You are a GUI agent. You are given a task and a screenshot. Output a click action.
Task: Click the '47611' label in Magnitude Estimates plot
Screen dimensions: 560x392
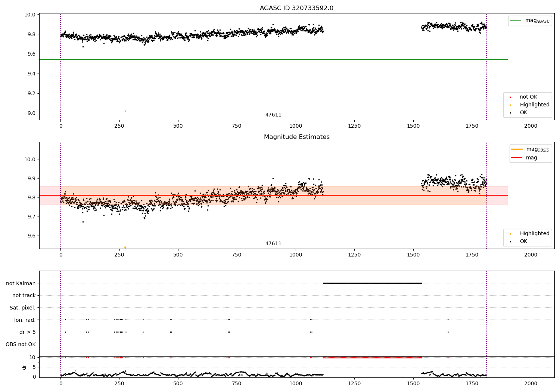click(x=273, y=244)
